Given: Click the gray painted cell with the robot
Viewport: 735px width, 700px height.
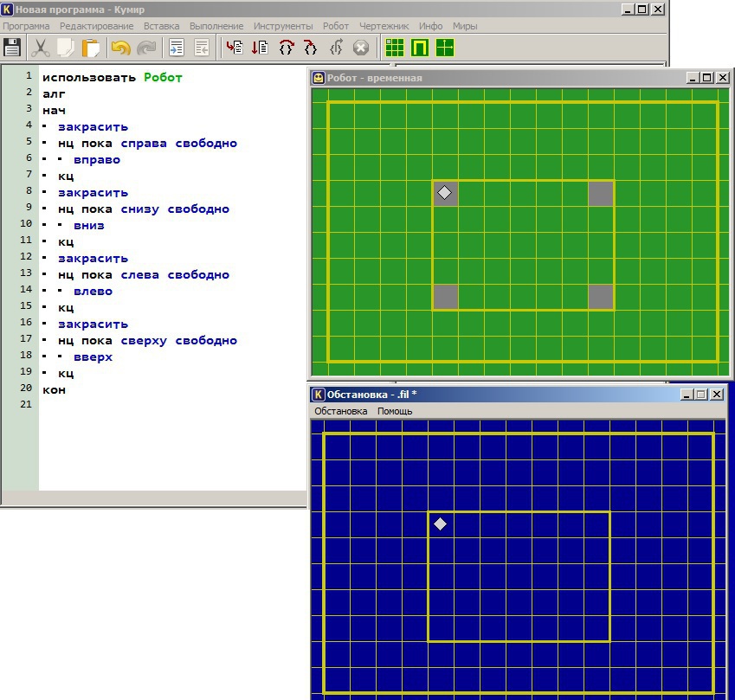Looking at the screenshot, I should [x=445, y=193].
